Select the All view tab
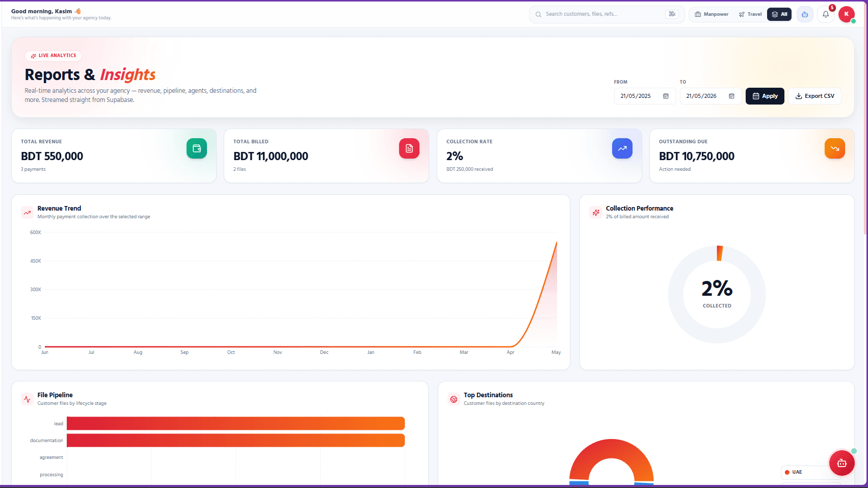868x488 pixels. pyautogui.click(x=779, y=14)
